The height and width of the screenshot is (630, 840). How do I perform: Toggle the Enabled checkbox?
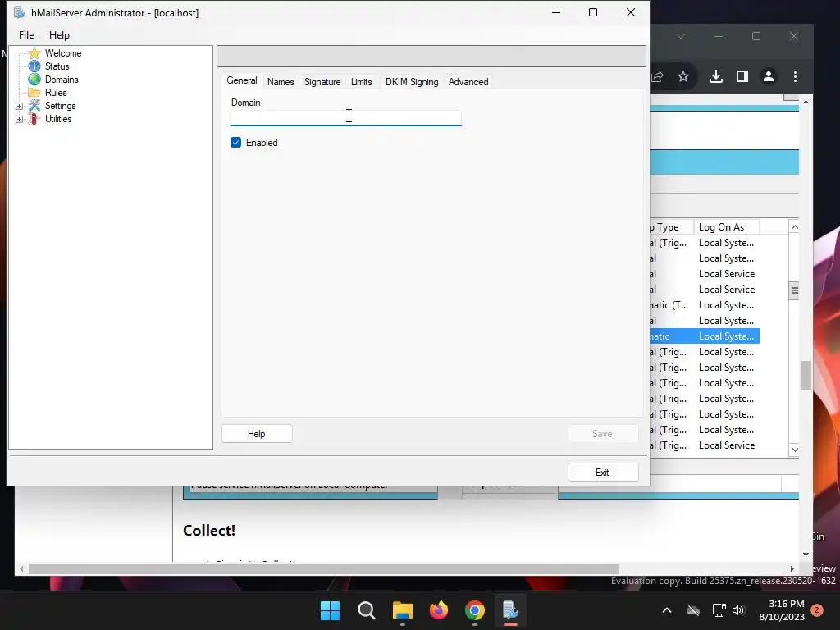point(235,143)
